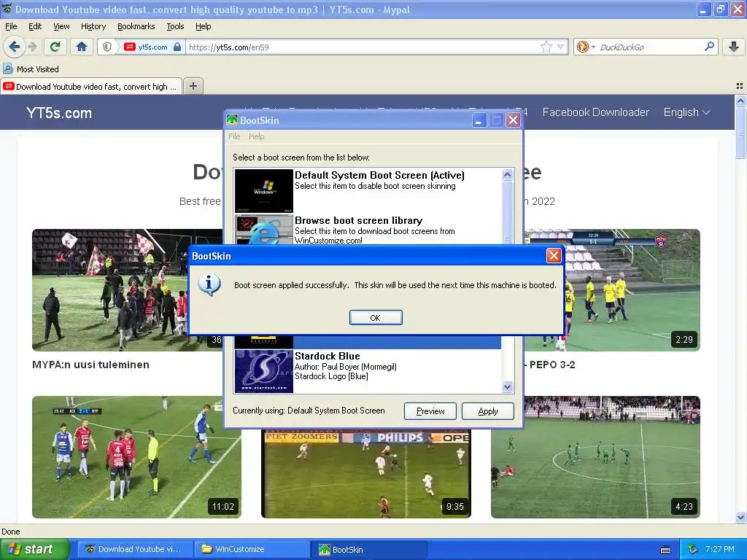
Task: Bookmark the page with the star icon
Action: click(546, 47)
